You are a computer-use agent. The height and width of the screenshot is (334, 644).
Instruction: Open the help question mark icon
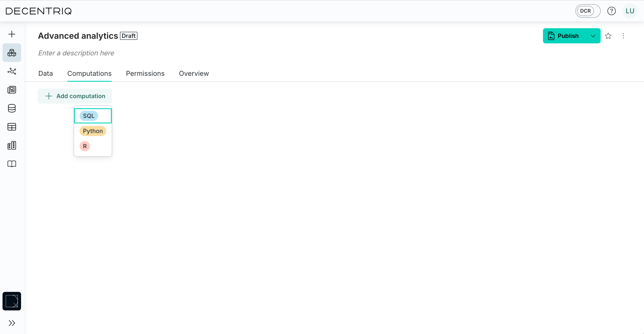612,11
